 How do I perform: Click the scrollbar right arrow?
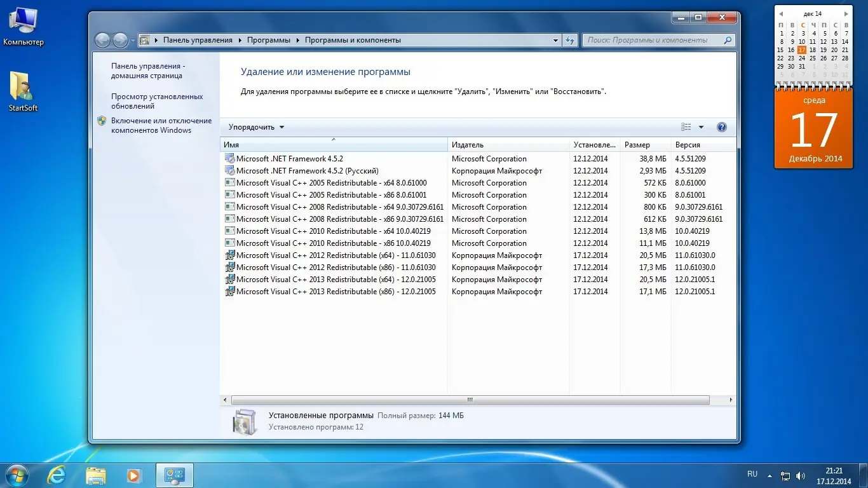pos(731,400)
